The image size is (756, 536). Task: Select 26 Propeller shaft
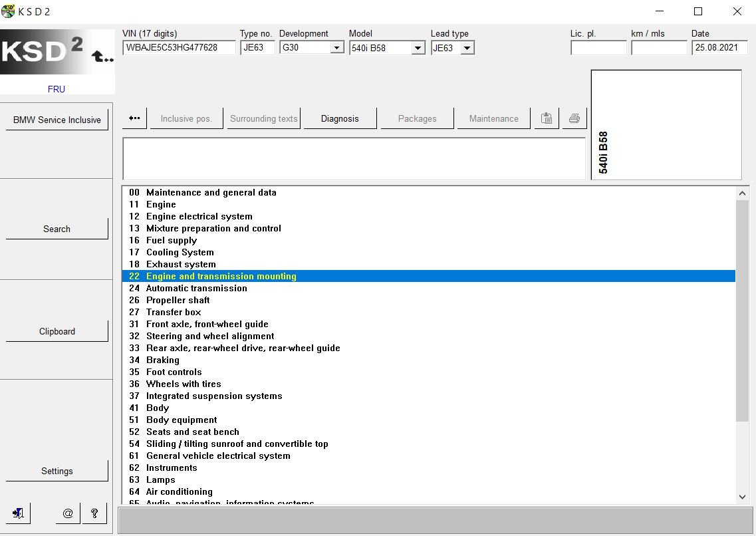429,300
